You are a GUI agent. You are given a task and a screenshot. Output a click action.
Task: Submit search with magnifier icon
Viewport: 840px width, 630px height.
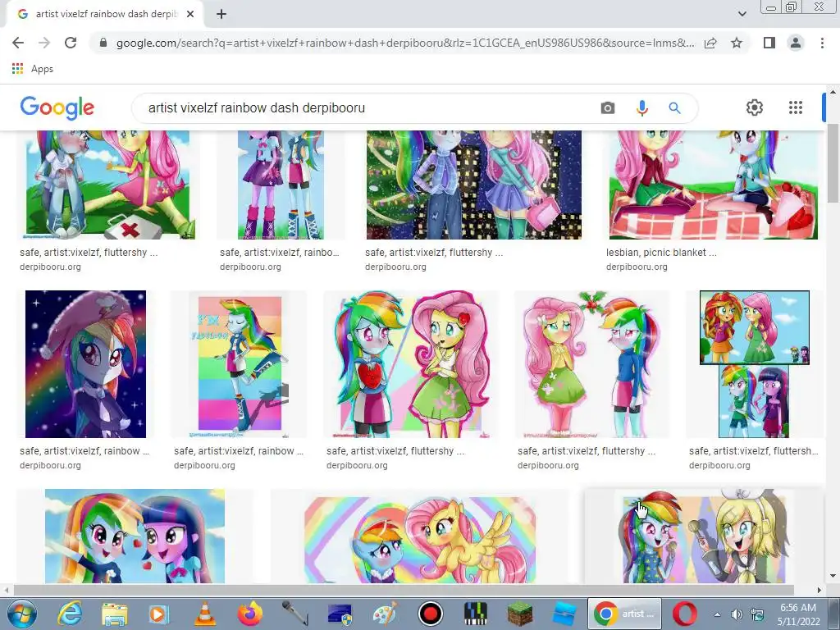[674, 108]
